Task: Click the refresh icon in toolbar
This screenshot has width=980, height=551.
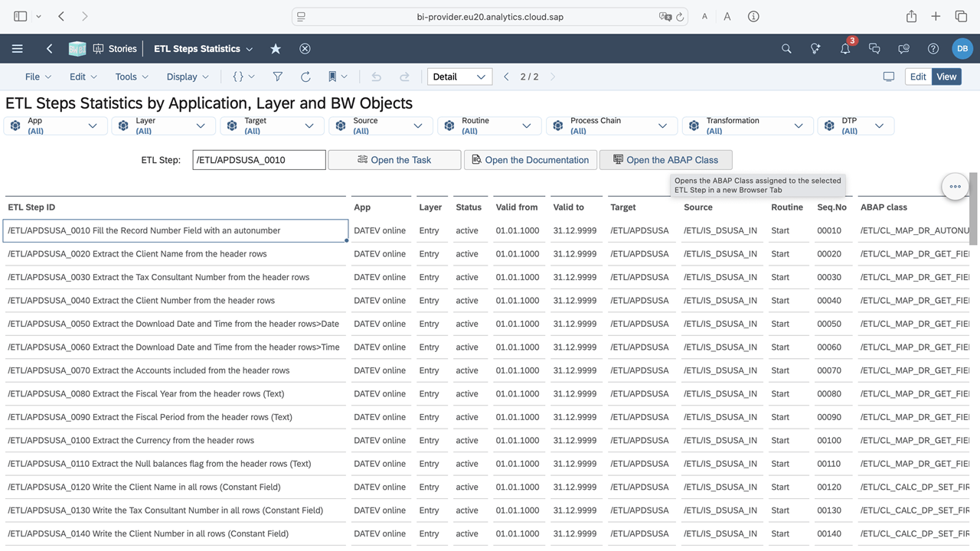Action: click(x=305, y=77)
